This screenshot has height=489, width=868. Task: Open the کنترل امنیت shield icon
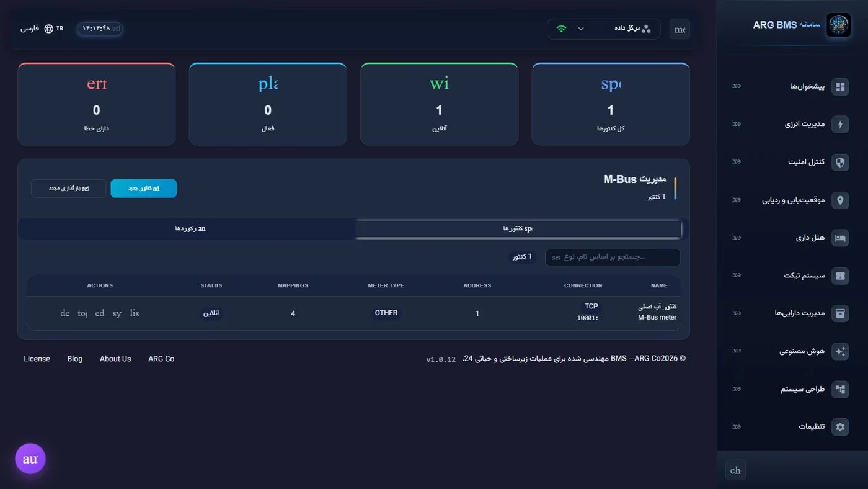pos(840,163)
